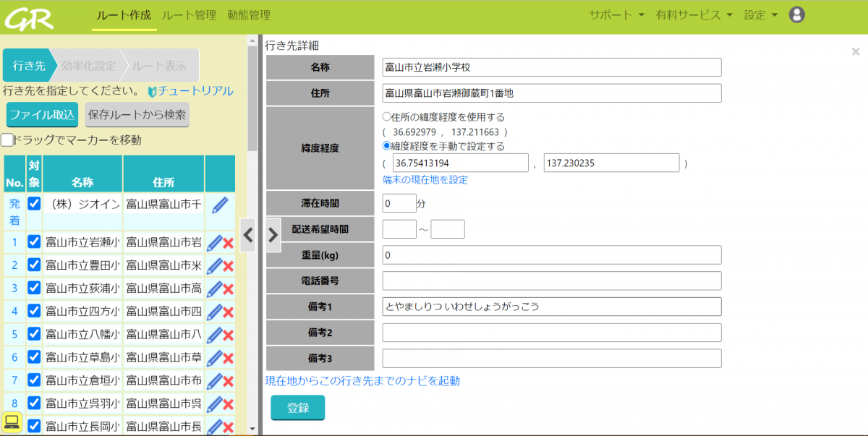
Task: Open the サポート dropdown menu
Action: click(x=612, y=14)
